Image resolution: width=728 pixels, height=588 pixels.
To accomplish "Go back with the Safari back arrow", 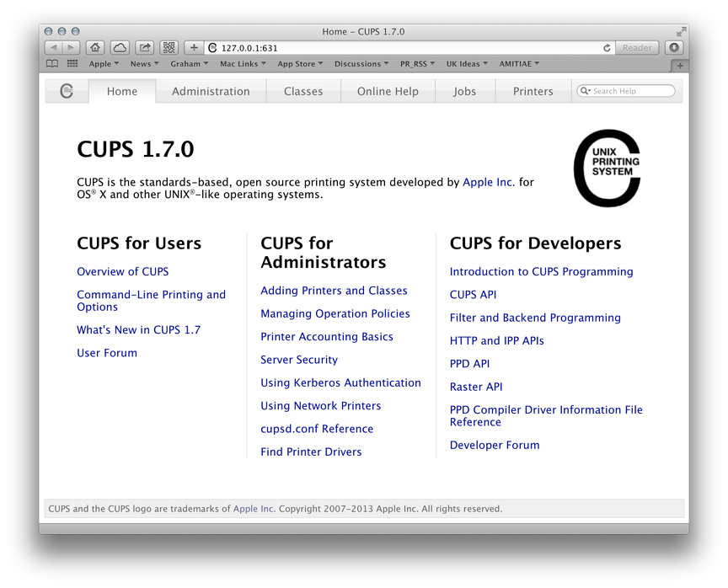I will coord(53,47).
